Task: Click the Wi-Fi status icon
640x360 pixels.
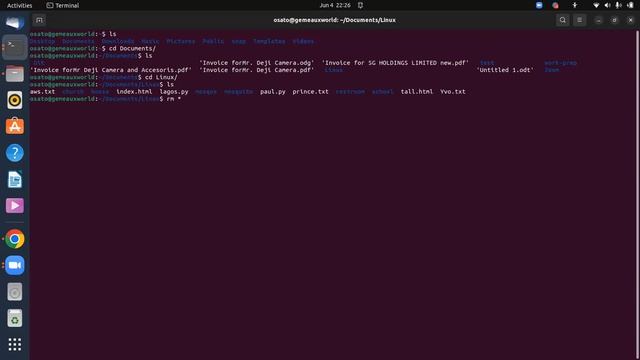Action: 596,5
